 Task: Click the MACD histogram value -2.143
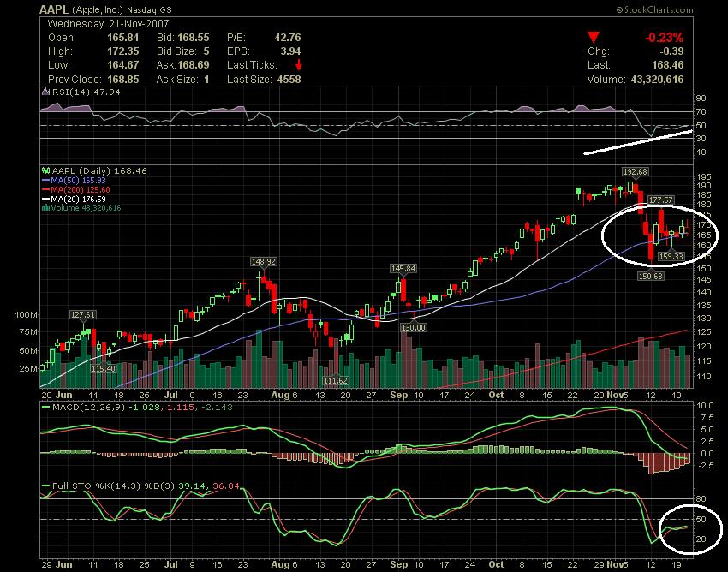pos(215,408)
